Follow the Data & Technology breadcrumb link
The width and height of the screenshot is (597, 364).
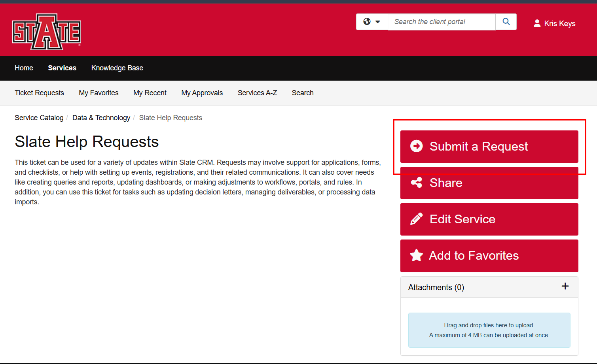click(101, 118)
